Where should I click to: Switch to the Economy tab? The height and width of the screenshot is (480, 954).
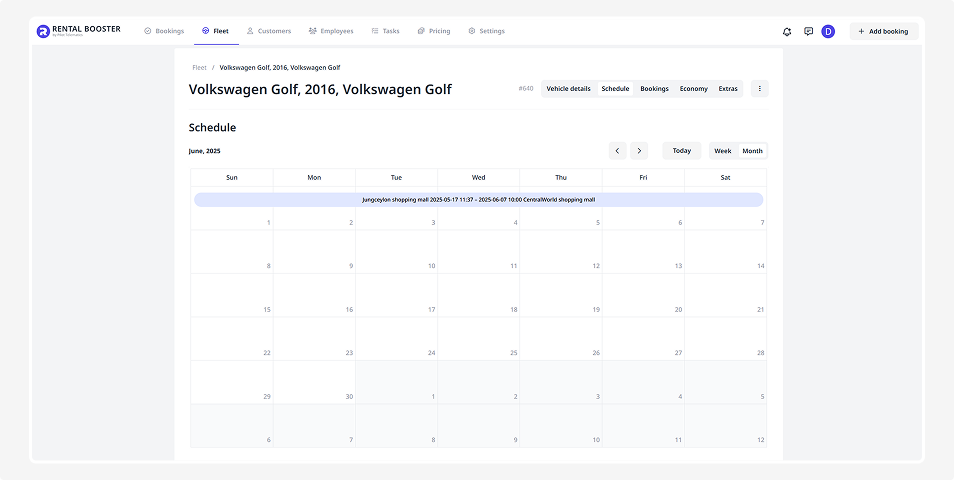[x=693, y=89]
